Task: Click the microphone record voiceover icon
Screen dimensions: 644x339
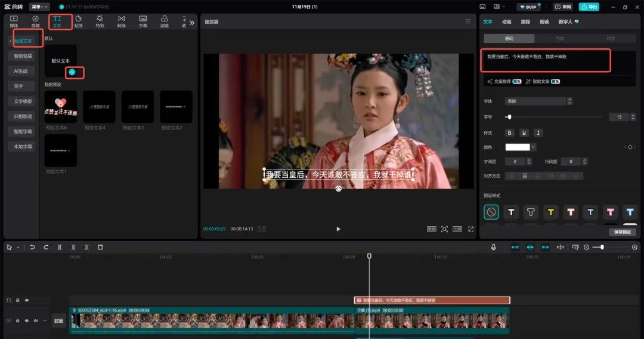Action: [493, 247]
